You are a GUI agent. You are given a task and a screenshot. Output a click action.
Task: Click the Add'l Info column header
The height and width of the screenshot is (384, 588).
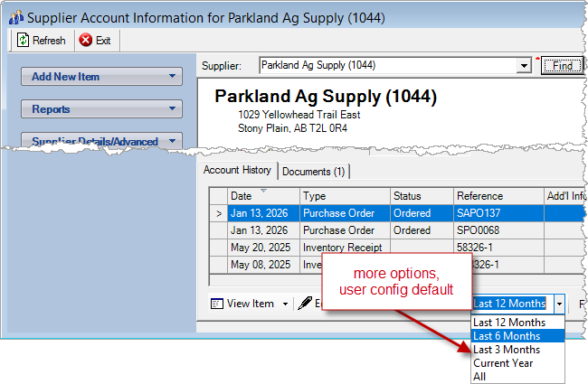[x=565, y=196]
